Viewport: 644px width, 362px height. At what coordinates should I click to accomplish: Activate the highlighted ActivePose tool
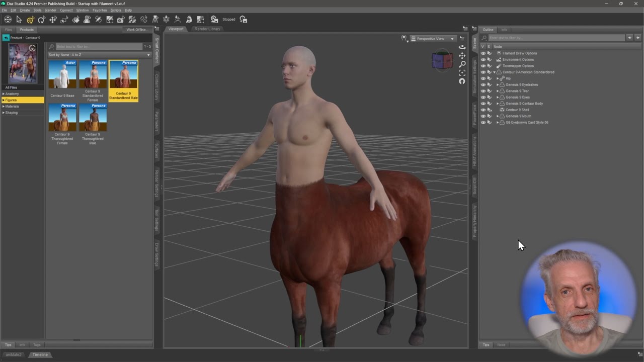30,20
